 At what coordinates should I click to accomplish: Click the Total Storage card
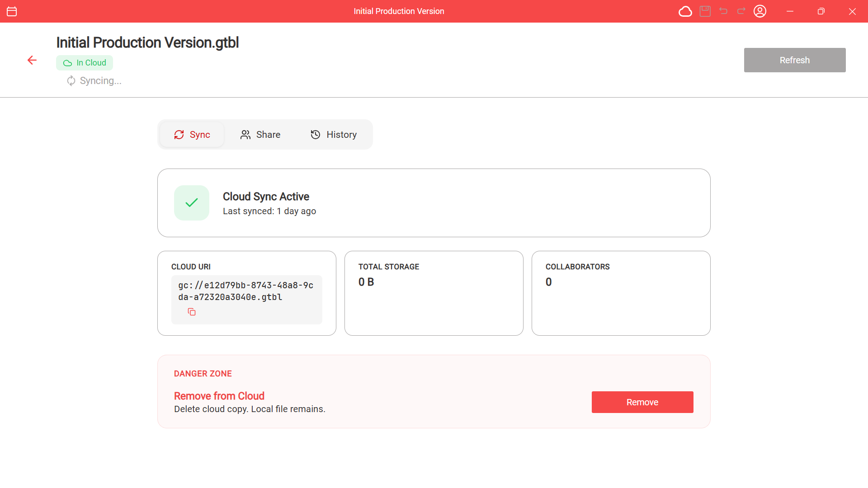[434, 293]
